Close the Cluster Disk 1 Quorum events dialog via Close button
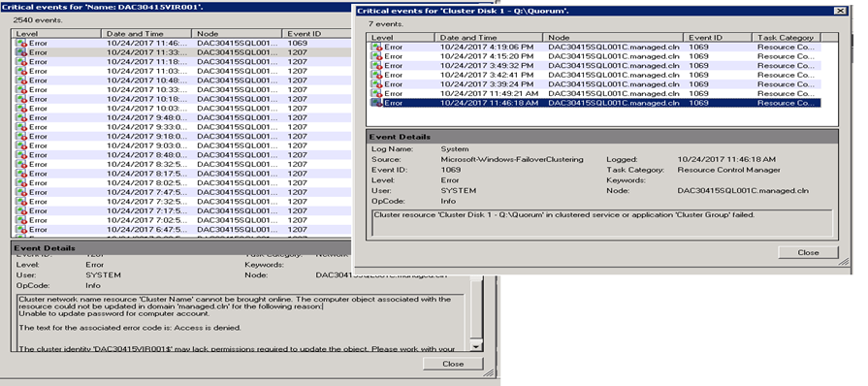 [x=808, y=252]
